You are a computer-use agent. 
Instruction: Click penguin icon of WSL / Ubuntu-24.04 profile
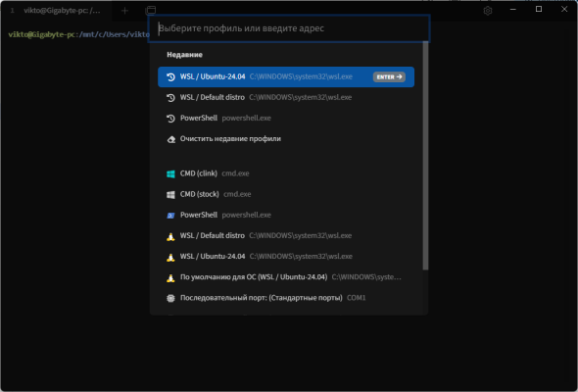(170, 257)
